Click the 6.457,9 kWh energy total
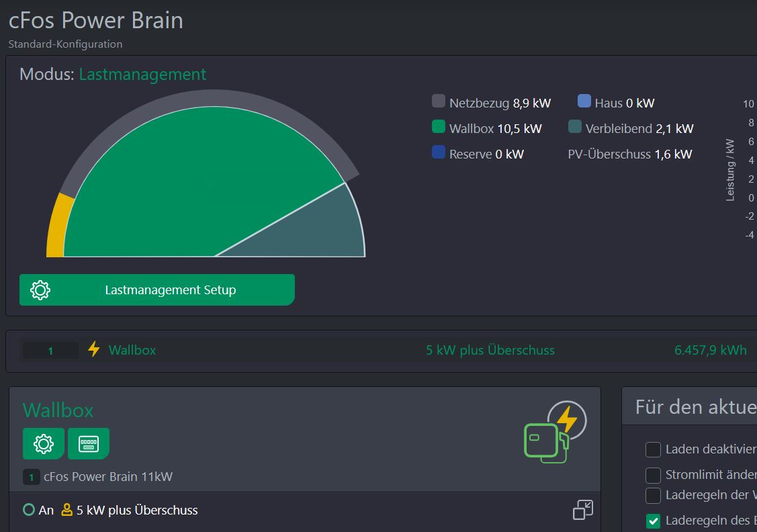The width and height of the screenshot is (757, 532). coord(710,350)
